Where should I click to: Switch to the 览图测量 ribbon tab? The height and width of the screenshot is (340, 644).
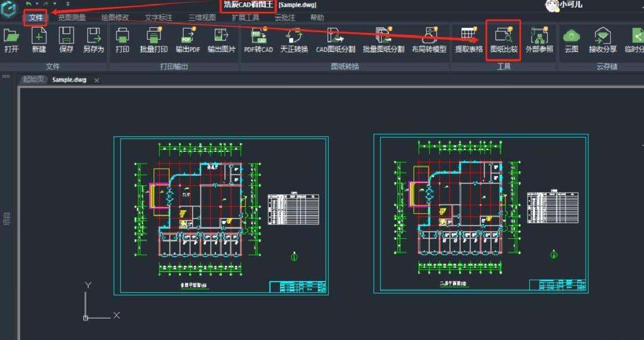pyautogui.click(x=71, y=18)
